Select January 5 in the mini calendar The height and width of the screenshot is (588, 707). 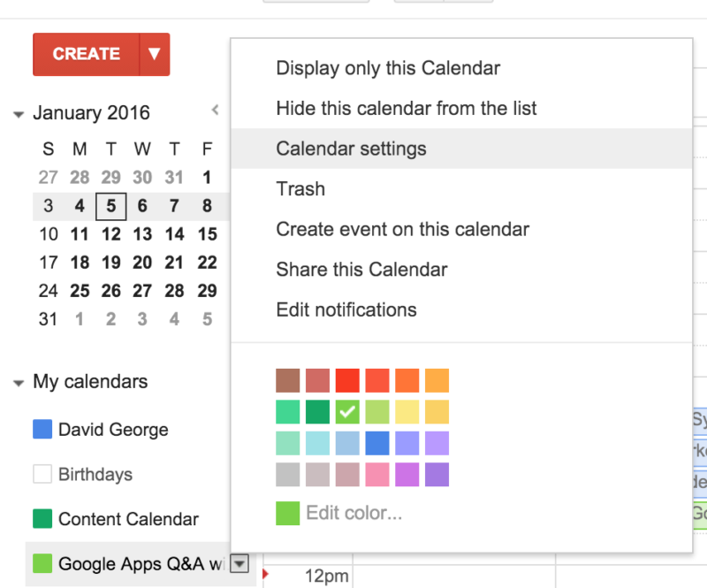click(110, 205)
